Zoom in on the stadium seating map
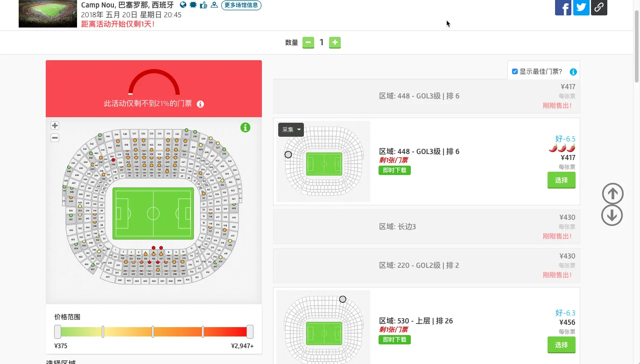The width and height of the screenshot is (640, 364). pyautogui.click(x=55, y=126)
